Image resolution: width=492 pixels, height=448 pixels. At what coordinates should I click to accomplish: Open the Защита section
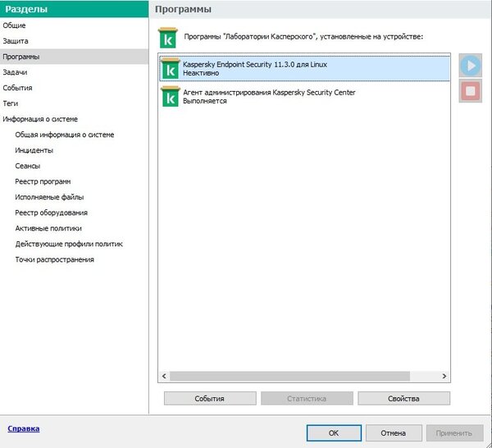coord(16,41)
